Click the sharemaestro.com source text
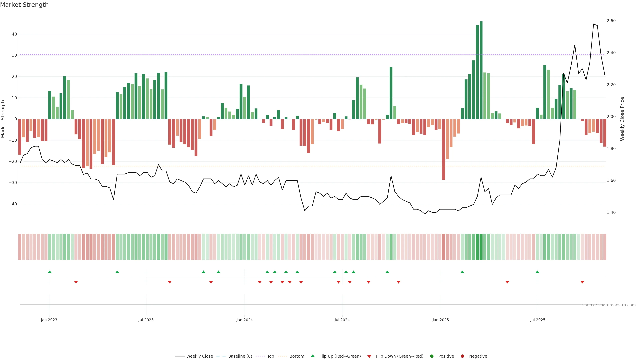Screen dimensions: 644x362 click(609, 305)
